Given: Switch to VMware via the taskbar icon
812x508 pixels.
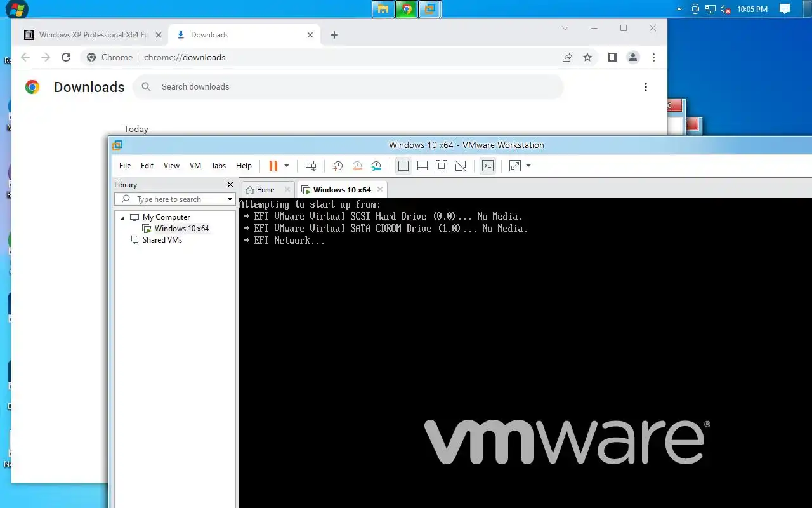Looking at the screenshot, I should click(x=430, y=9).
